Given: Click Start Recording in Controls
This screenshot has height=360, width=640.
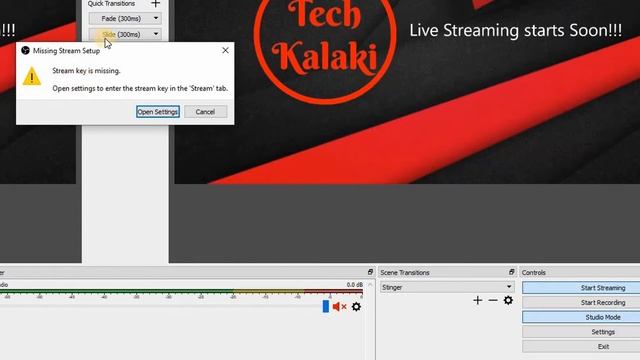Looking at the screenshot, I should [581, 302].
